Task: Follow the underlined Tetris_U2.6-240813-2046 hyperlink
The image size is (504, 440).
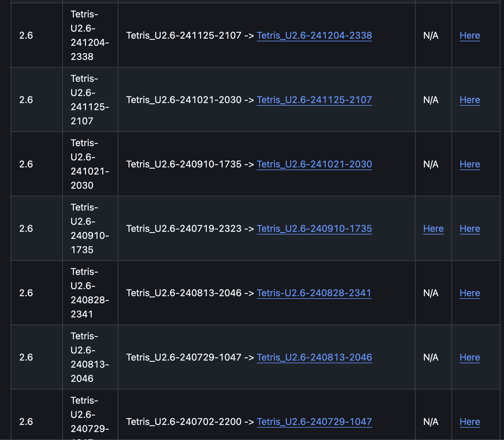Action: coord(314,357)
